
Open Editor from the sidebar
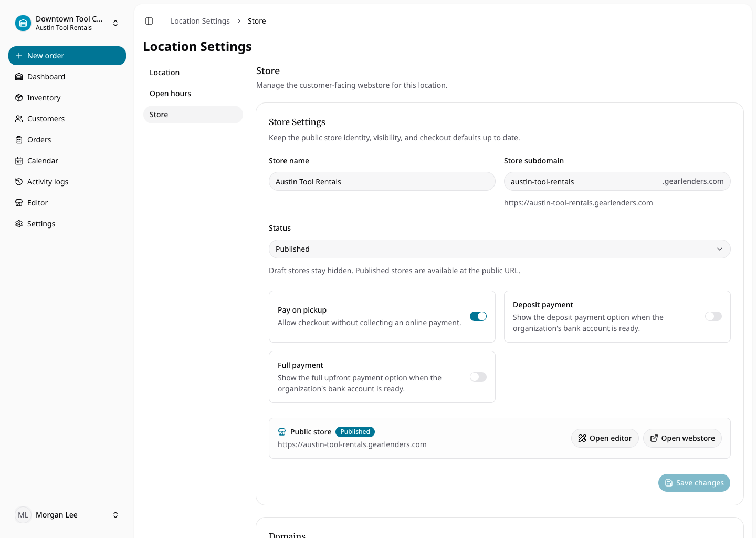pyautogui.click(x=67, y=203)
